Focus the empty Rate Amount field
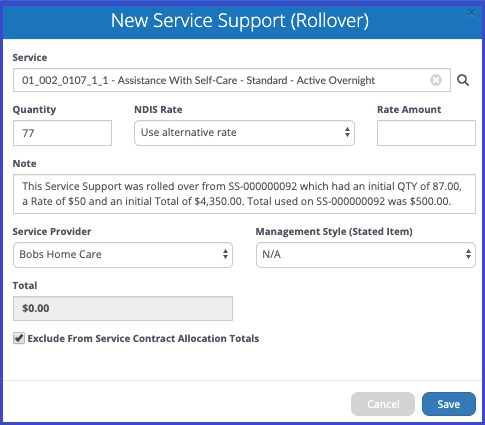 (426, 133)
